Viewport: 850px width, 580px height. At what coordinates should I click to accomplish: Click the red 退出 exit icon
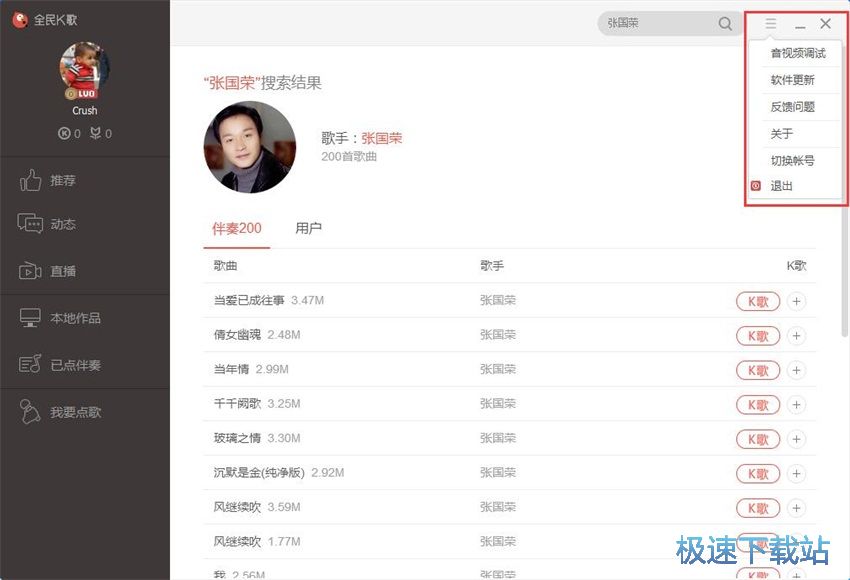coord(756,186)
